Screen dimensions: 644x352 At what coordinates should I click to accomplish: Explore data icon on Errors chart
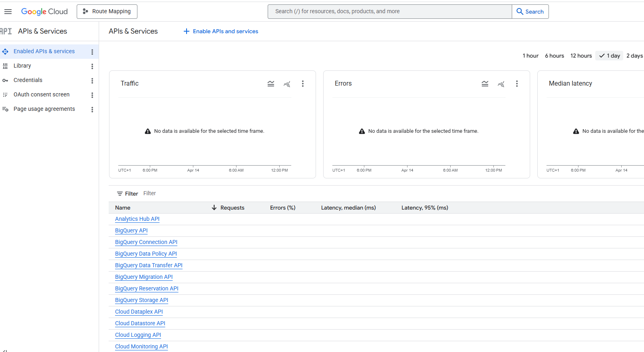click(x=501, y=84)
